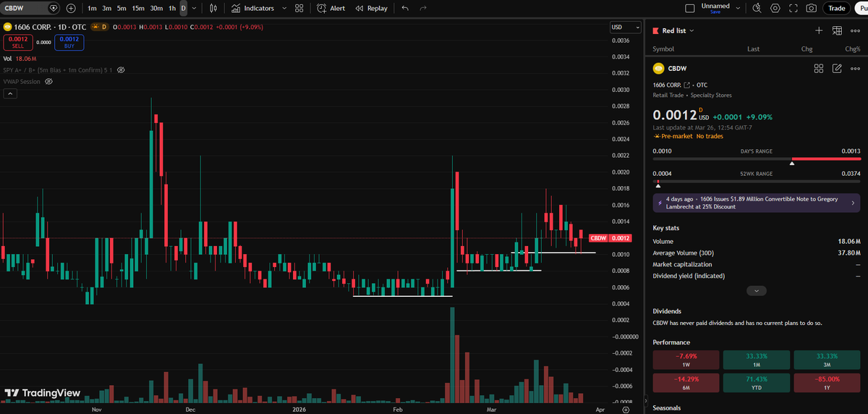Open indicator templates grid icon
868x414 pixels.
click(299, 8)
